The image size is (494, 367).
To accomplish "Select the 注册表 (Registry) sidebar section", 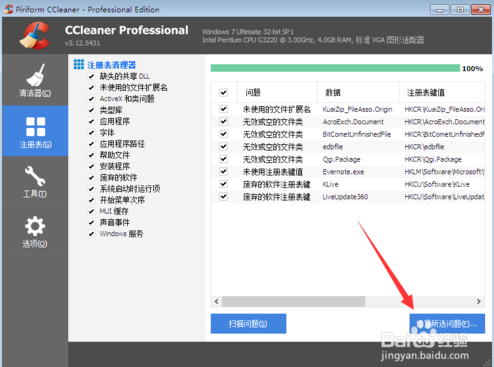I will (x=35, y=131).
